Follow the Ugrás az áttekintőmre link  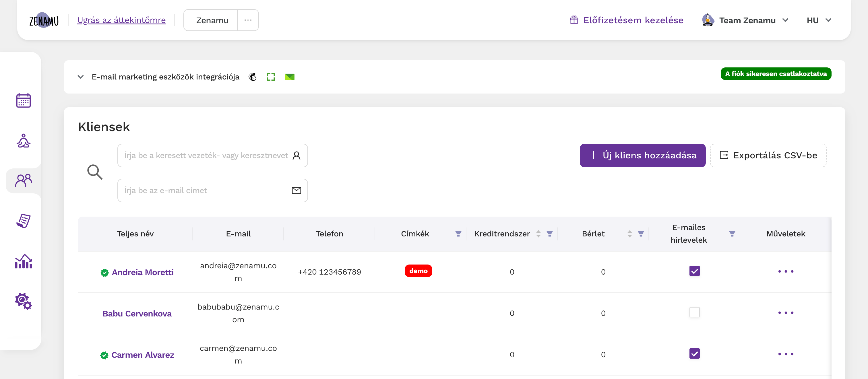point(121,20)
